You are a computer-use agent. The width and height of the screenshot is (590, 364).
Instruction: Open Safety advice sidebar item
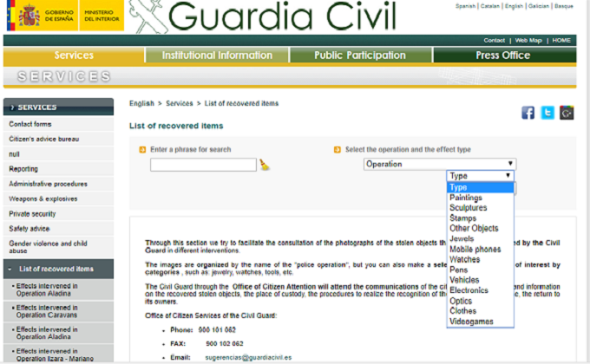[58, 229]
